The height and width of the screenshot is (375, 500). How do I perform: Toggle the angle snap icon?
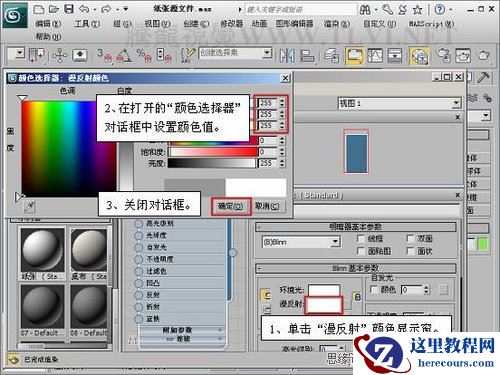click(x=123, y=55)
